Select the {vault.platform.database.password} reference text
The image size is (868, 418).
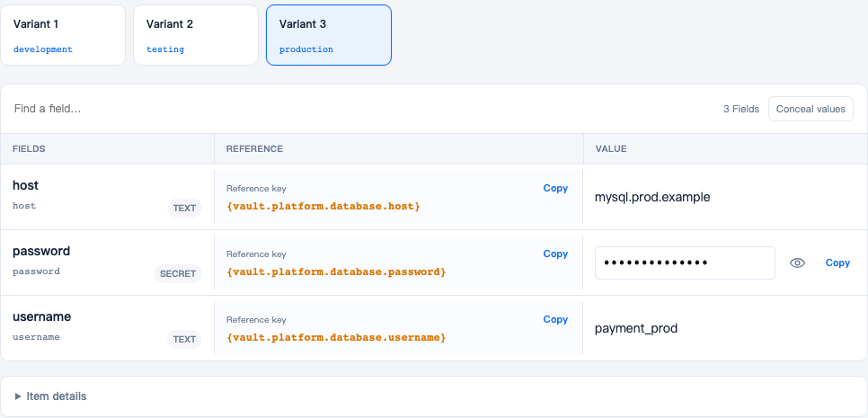336,271
